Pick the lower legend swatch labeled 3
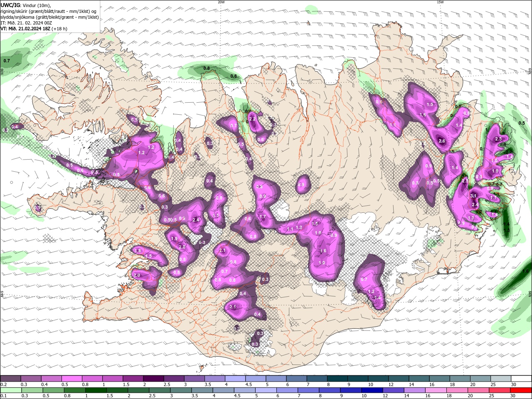The height and width of the screenshot is (399, 532). (180, 390)
